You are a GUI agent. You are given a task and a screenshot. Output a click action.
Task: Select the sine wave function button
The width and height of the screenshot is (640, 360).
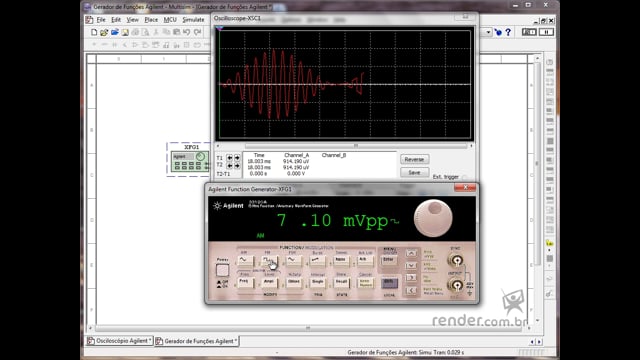pyautogui.click(x=245, y=260)
